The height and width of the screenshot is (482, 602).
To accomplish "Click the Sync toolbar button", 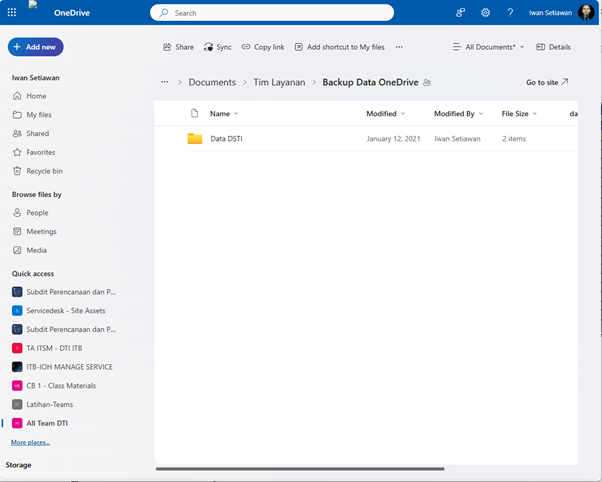I will pos(217,47).
